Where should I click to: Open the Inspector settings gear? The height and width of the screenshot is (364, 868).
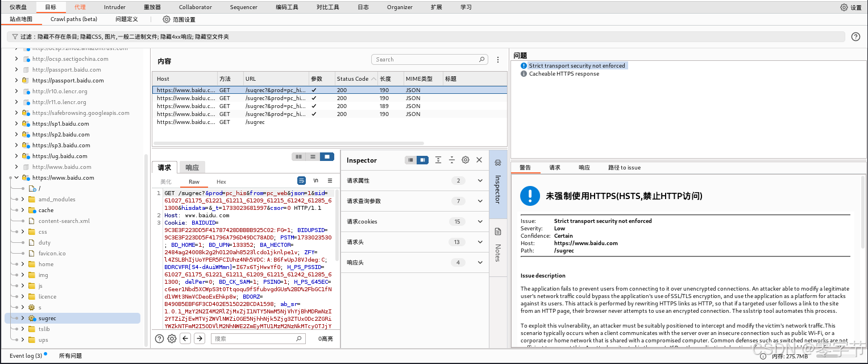(466, 160)
